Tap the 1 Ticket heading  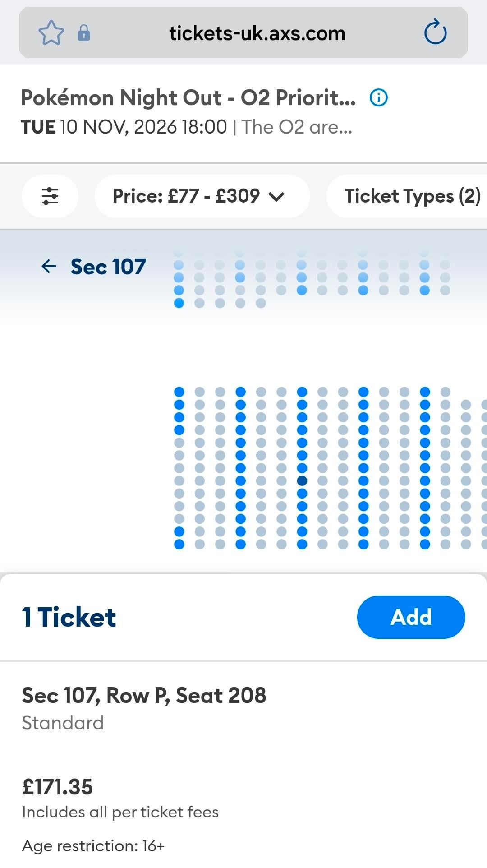tap(69, 617)
